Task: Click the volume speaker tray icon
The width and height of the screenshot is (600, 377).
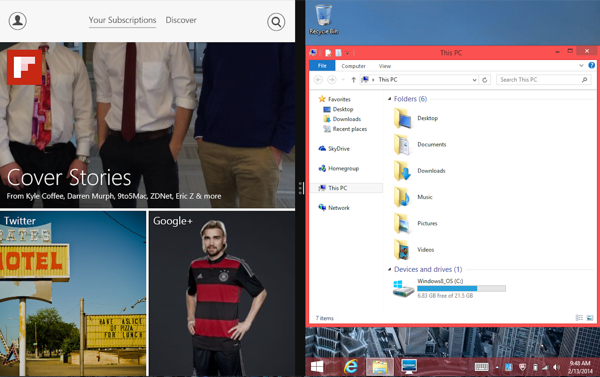Action: (556, 367)
